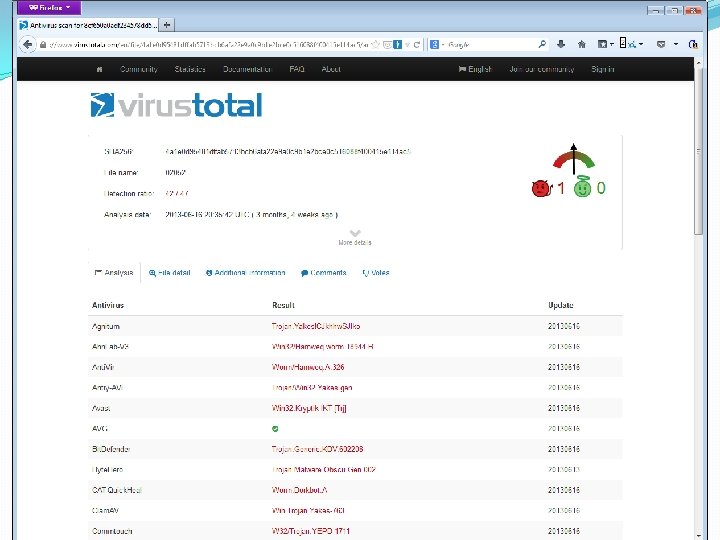This screenshot has width=720, height=540.
Task: Click the AVG clean green check icon
Action: click(x=275, y=429)
